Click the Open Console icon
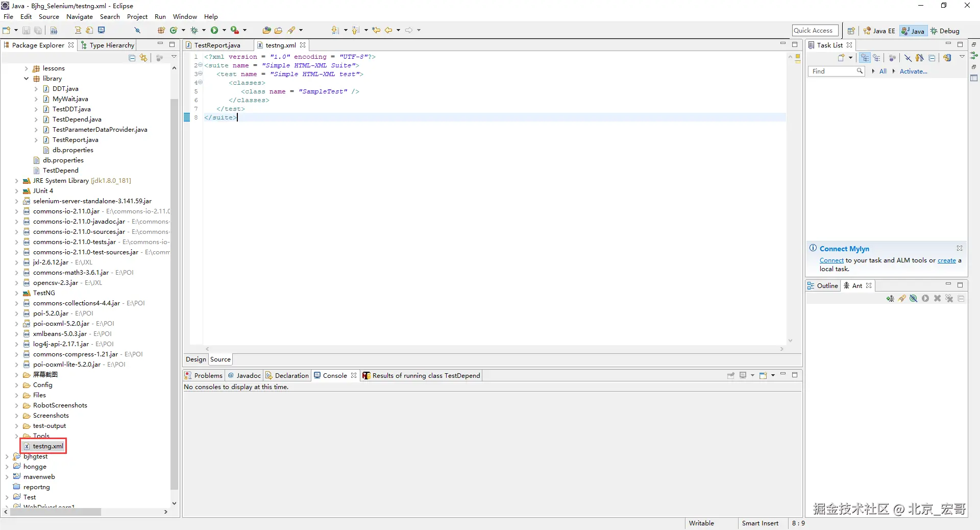This screenshot has height=530, width=980. (x=764, y=375)
